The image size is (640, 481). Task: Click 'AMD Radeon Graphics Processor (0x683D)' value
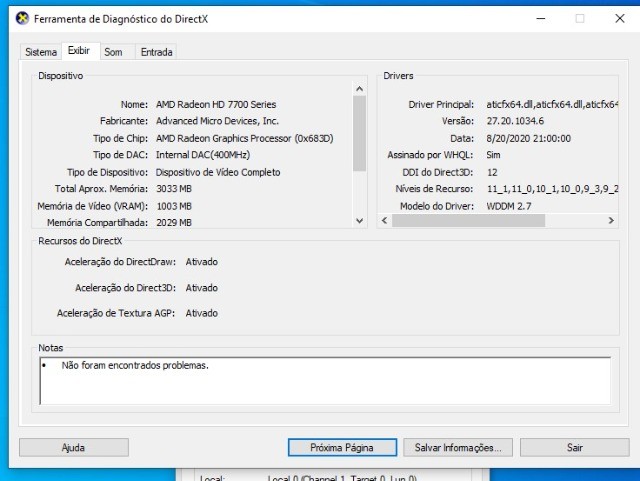244,138
